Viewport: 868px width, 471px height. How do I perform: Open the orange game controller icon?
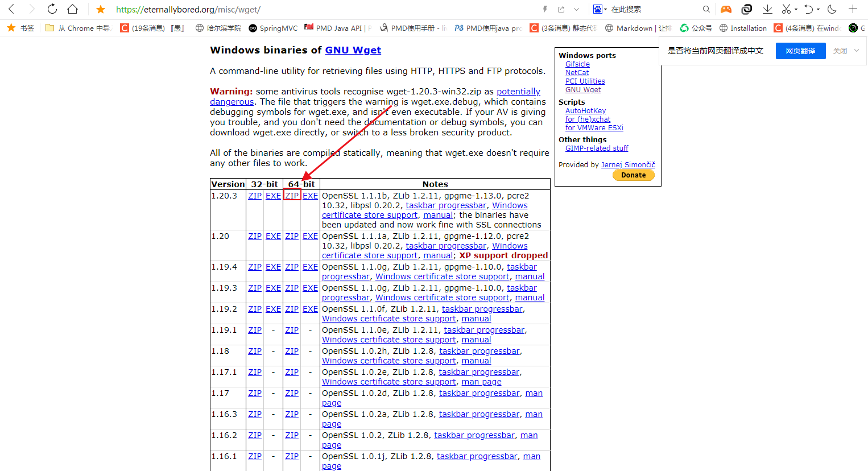coord(726,9)
